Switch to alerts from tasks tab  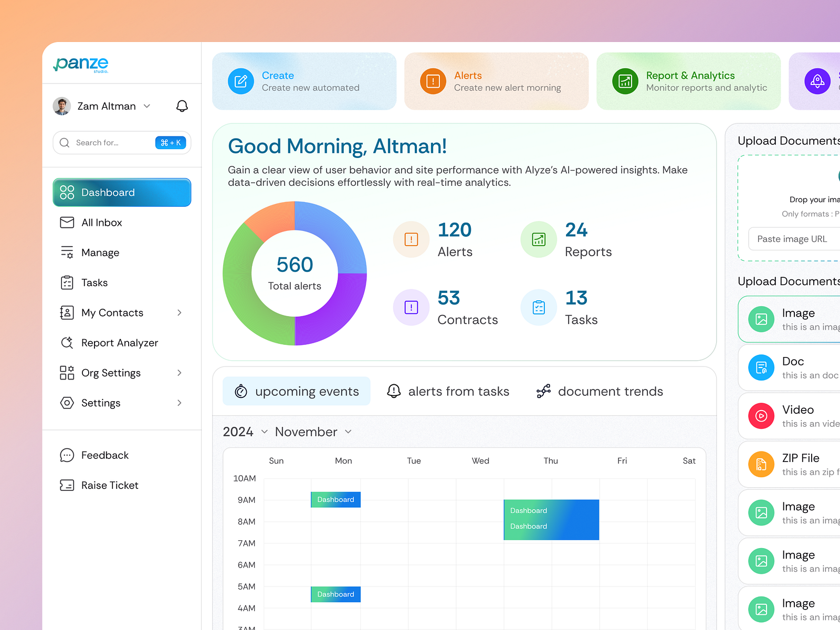pyautogui.click(x=448, y=391)
